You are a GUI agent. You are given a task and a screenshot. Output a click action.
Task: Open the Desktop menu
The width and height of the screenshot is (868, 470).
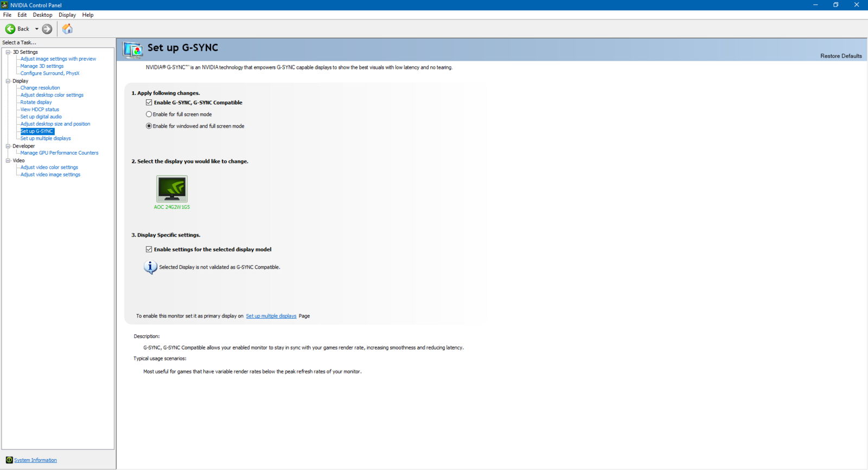[x=42, y=15]
